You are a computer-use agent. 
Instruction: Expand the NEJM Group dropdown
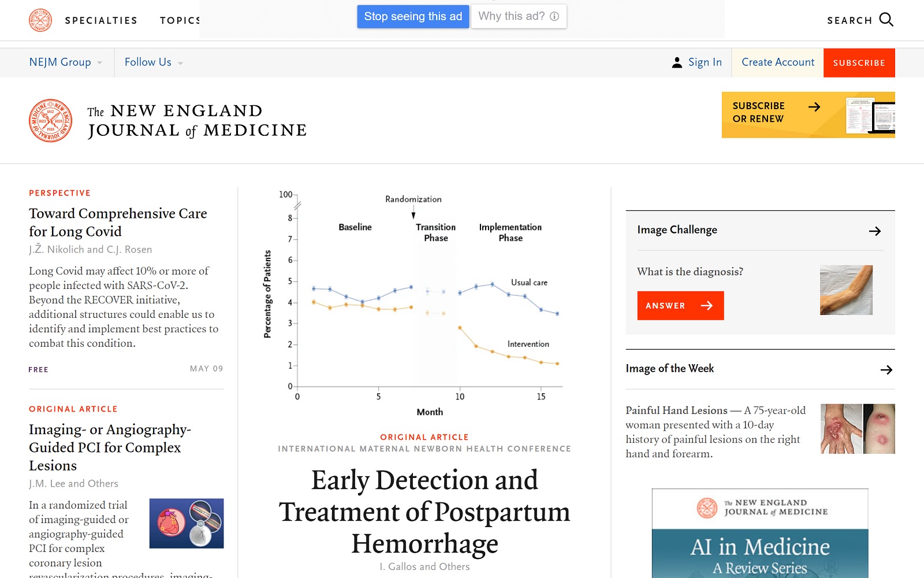coord(66,62)
